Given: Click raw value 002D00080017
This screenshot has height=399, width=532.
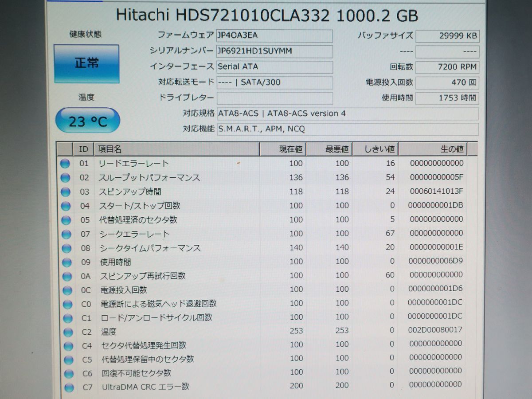Looking at the screenshot, I should (435, 330).
